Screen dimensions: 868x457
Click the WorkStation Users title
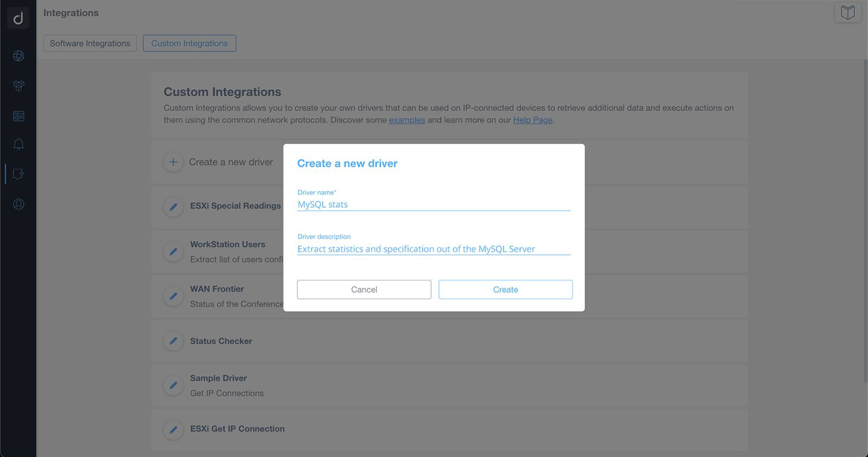coord(227,244)
